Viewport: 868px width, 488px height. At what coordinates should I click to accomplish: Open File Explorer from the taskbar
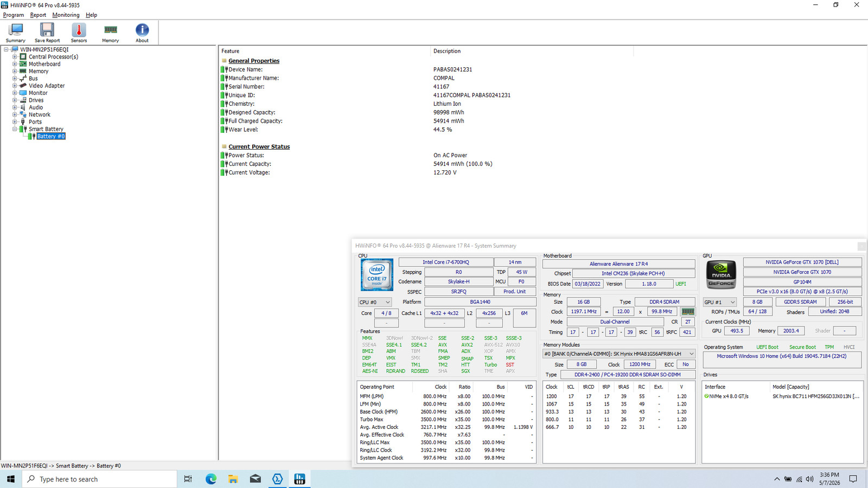(x=233, y=479)
